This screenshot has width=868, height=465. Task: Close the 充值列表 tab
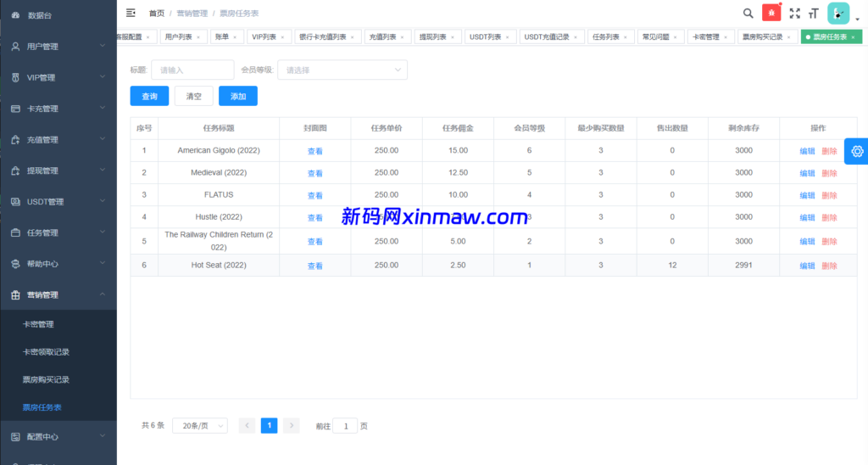[x=402, y=37]
